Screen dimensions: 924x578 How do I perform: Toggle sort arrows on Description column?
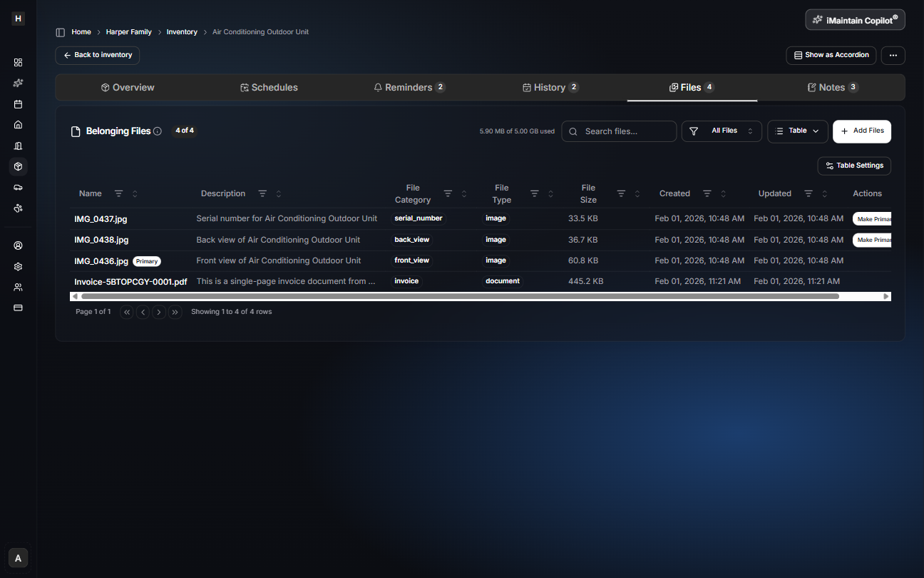[x=279, y=193]
